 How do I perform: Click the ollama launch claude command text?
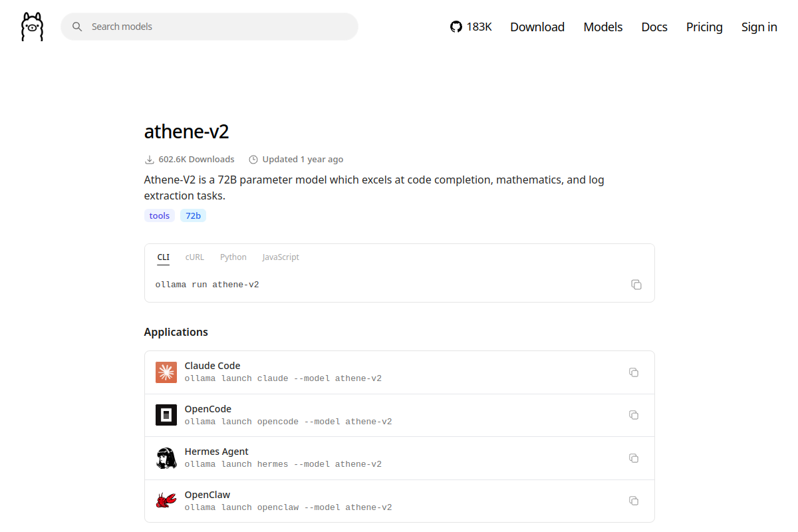(283, 378)
